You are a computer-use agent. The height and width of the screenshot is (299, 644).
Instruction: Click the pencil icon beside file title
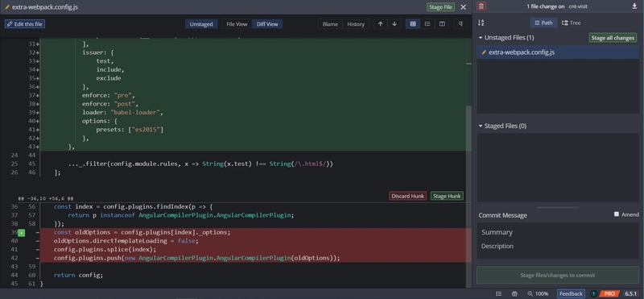(7, 7)
